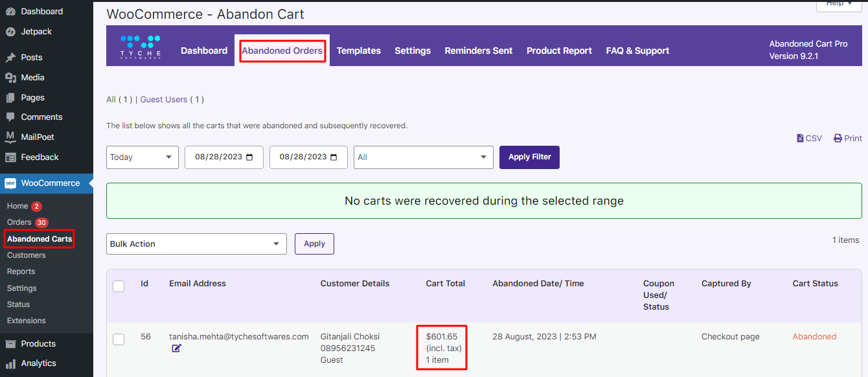Click the Feedback sidebar icon
The height and width of the screenshot is (377, 868).
(x=10, y=157)
